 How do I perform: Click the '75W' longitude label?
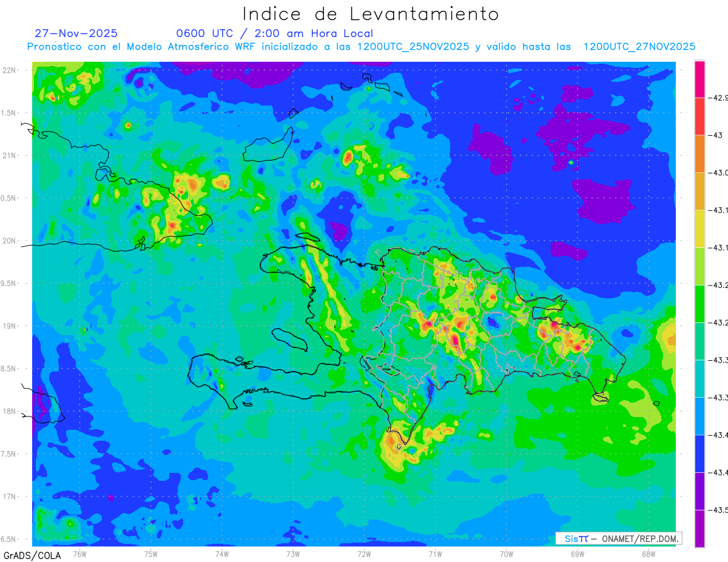click(x=151, y=554)
